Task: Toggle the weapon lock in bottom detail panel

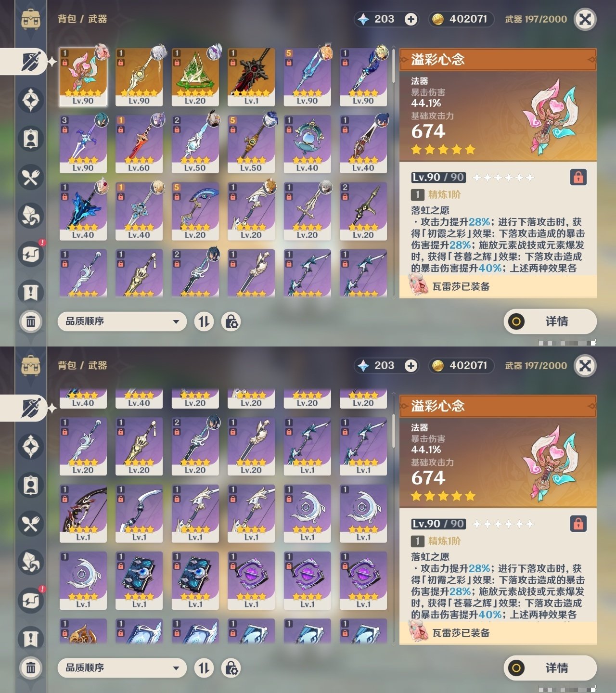Action: click(x=578, y=524)
